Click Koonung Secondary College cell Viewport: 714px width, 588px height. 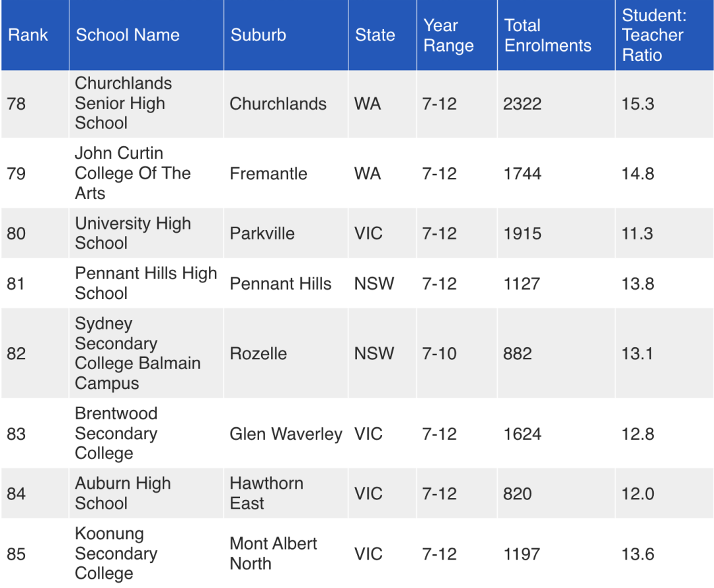pyautogui.click(x=116, y=554)
